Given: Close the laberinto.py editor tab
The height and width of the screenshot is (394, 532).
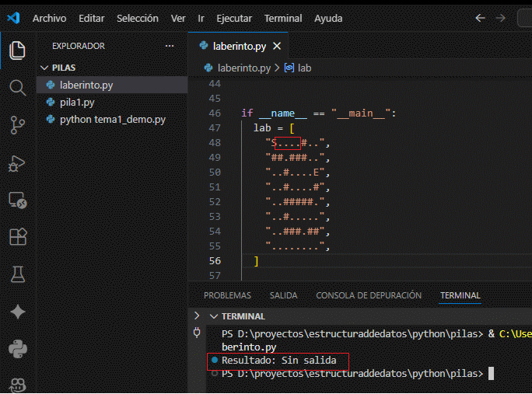Looking at the screenshot, I should tap(278, 45).
